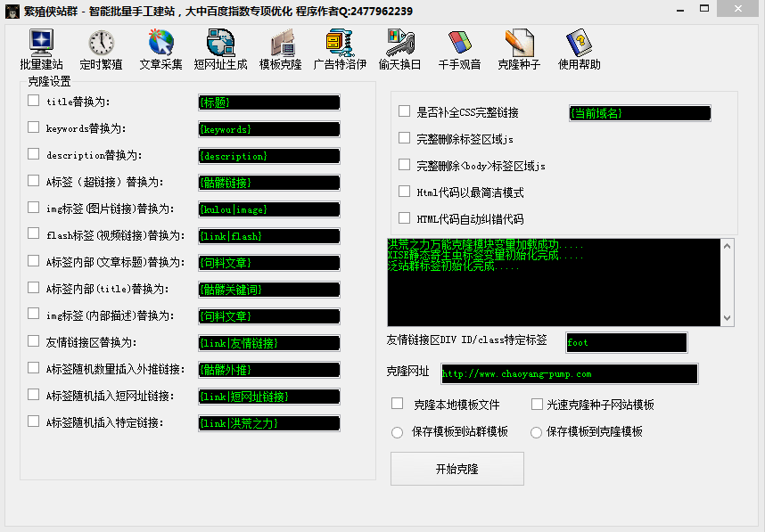
Task: Open the 克隆种子 pencil icon
Action: (x=519, y=50)
